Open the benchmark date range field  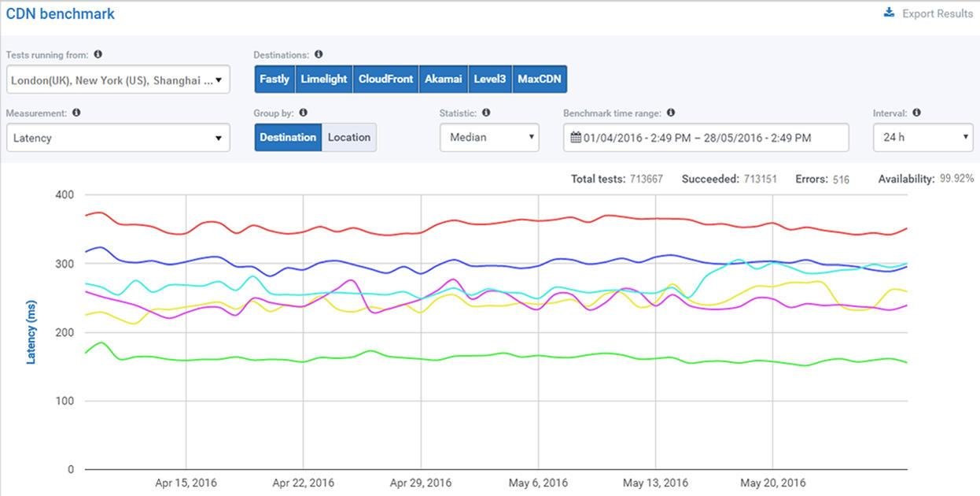click(706, 138)
